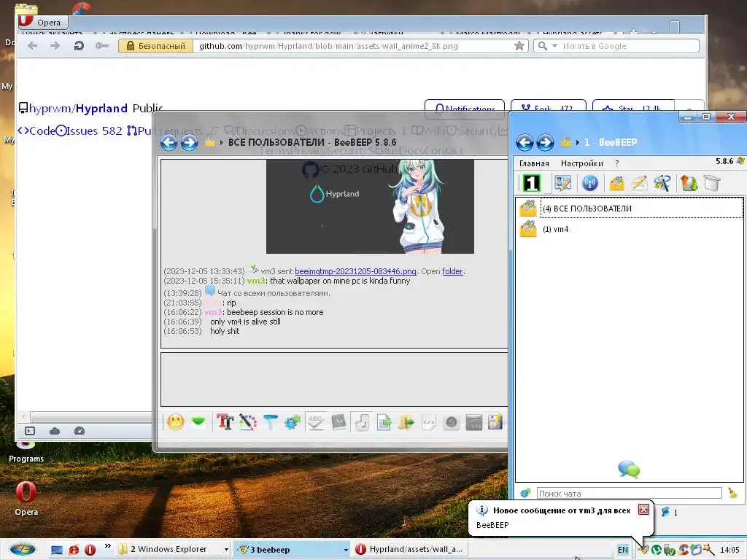
Task: Click the code snippet page icon
Action: 429,422
